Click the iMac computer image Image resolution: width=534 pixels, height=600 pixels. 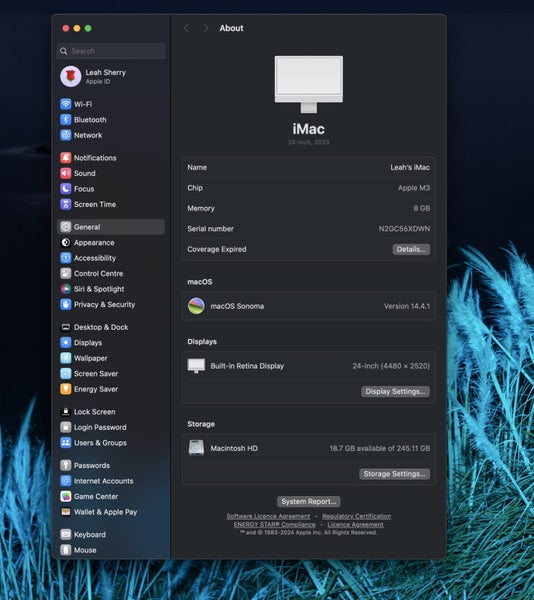click(x=309, y=84)
